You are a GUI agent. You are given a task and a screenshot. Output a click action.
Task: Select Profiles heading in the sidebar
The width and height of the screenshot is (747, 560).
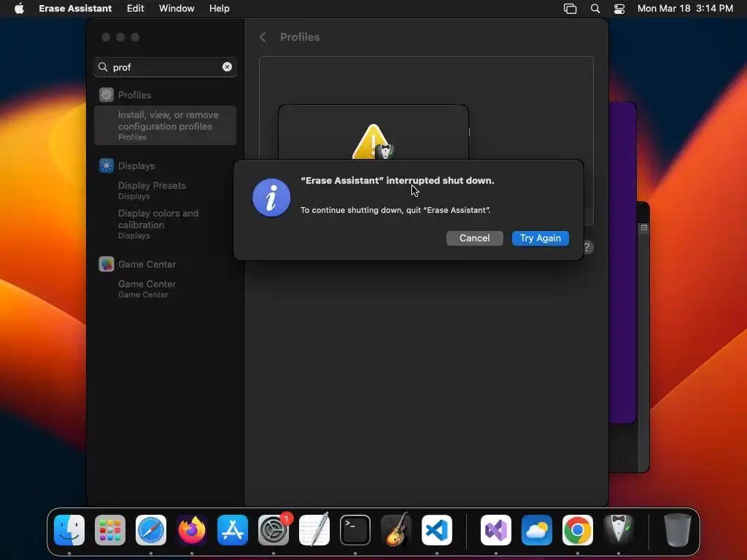pos(134,95)
